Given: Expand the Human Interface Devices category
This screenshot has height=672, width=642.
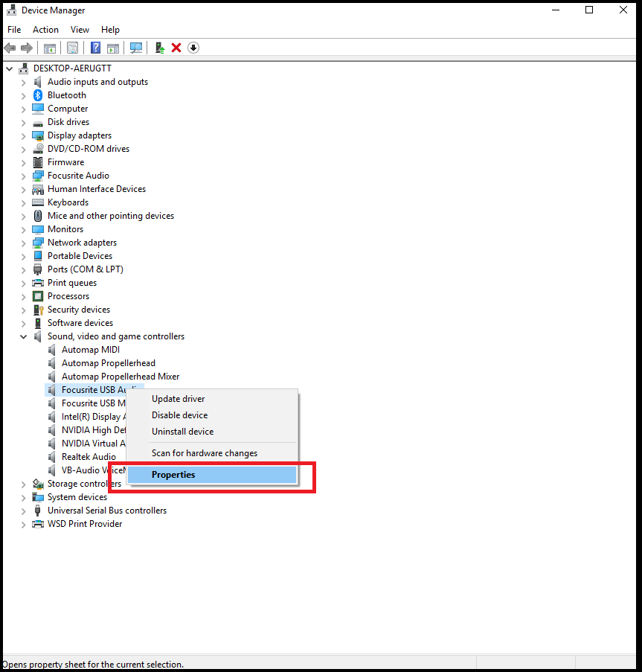Looking at the screenshot, I should pyautogui.click(x=24, y=190).
